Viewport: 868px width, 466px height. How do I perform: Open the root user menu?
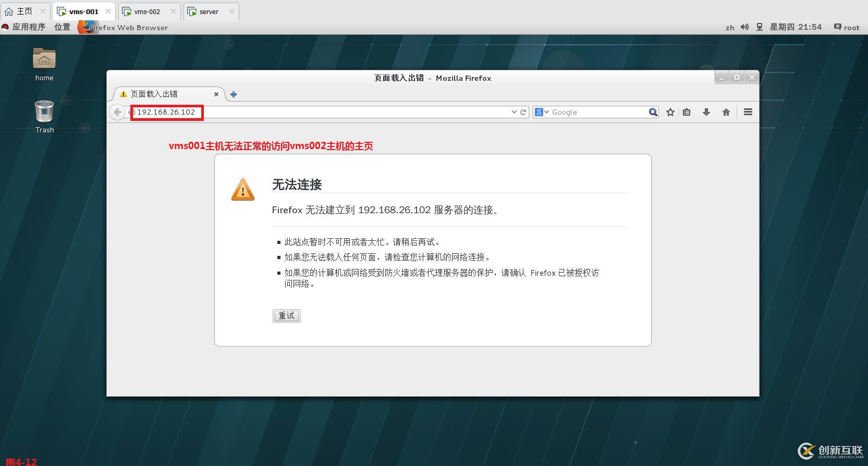[x=847, y=27]
